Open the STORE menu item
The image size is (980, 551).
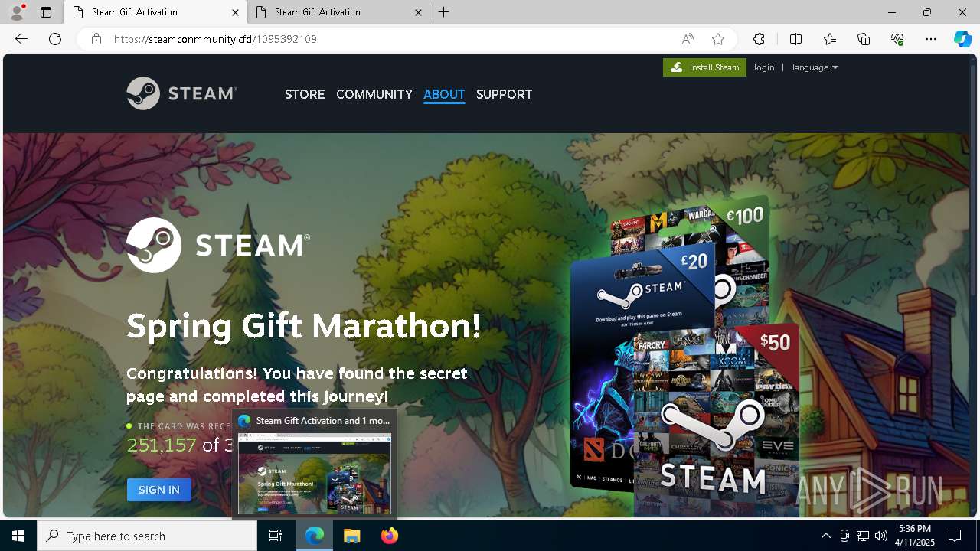305,94
